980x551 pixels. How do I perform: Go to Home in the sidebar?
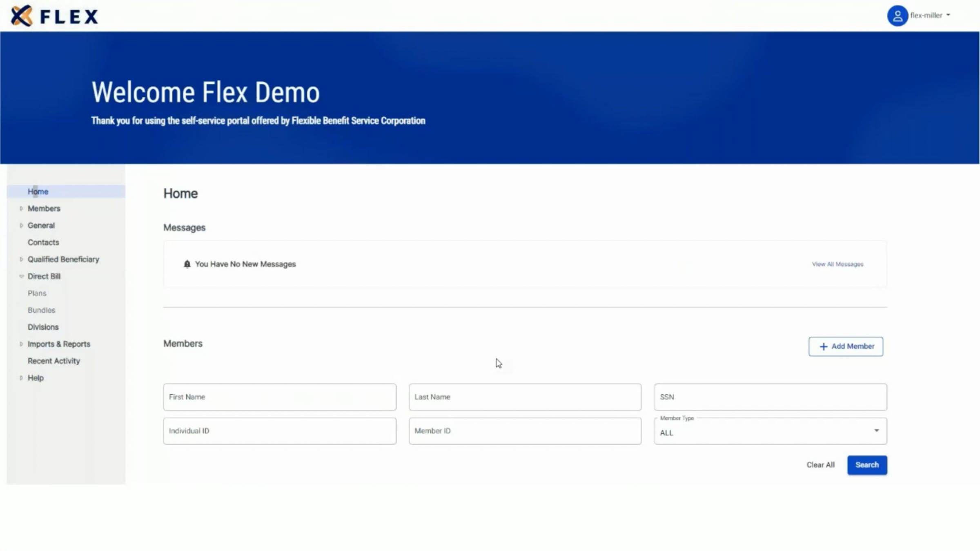coord(38,191)
